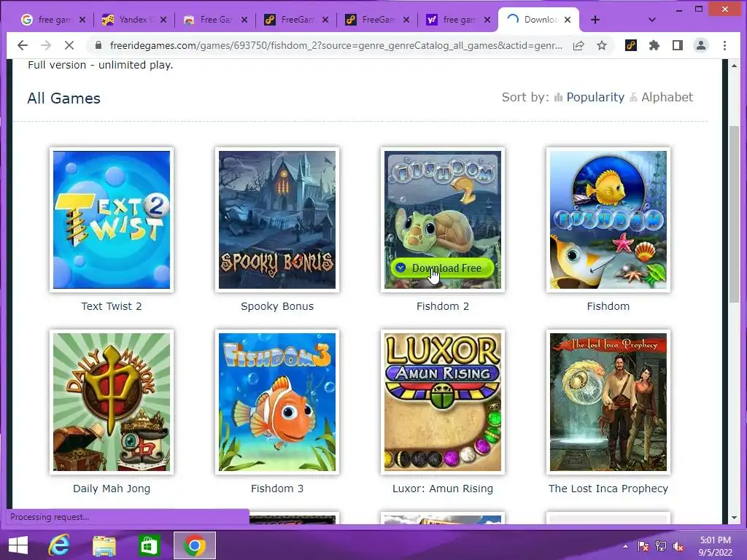Viewport: 747px width, 560px height.
Task: Open the Daily Mah Jong game cover
Action: [x=112, y=402]
